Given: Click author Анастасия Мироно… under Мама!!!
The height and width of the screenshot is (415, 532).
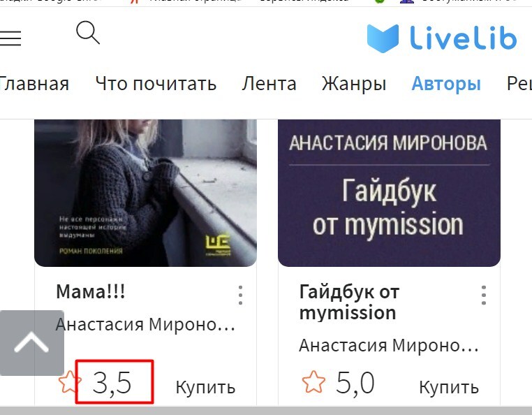Looking at the screenshot, I should pos(145,324).
